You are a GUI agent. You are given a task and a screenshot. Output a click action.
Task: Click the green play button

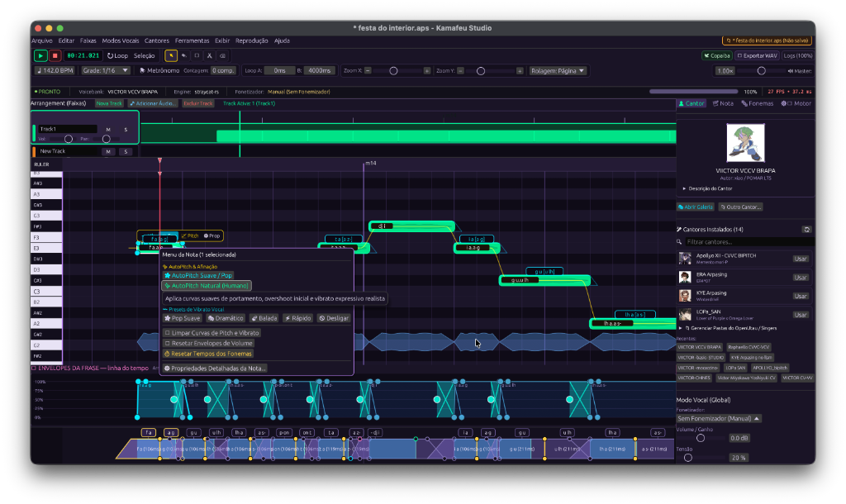click(x=40, y=55)
